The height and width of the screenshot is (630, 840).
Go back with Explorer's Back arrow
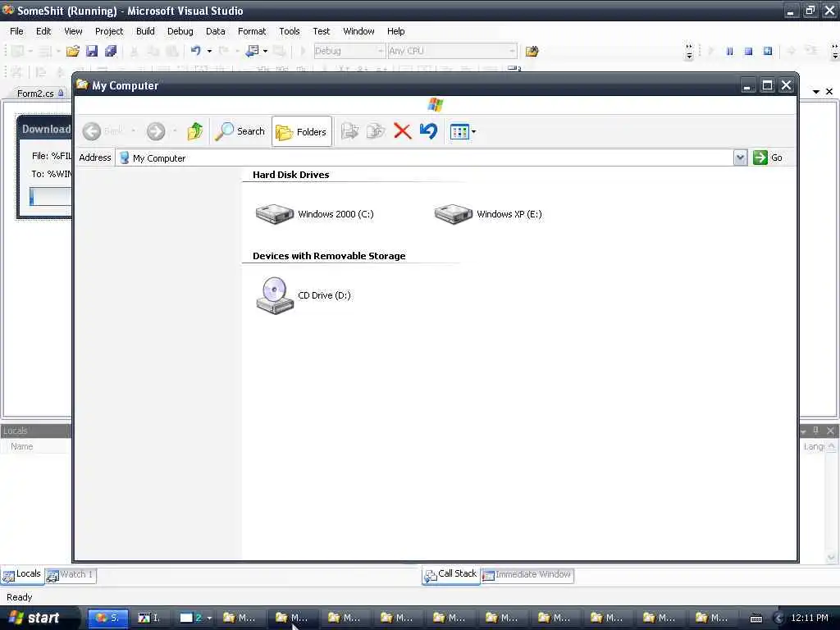pyautogui.click(x=92, y=131)
